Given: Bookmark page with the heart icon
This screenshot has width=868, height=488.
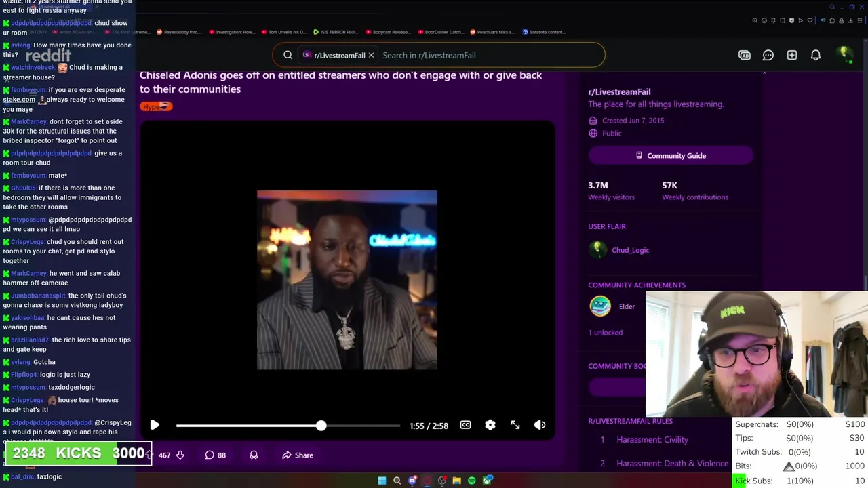Looking at the screenshot, I should click(x=810, y=20).
